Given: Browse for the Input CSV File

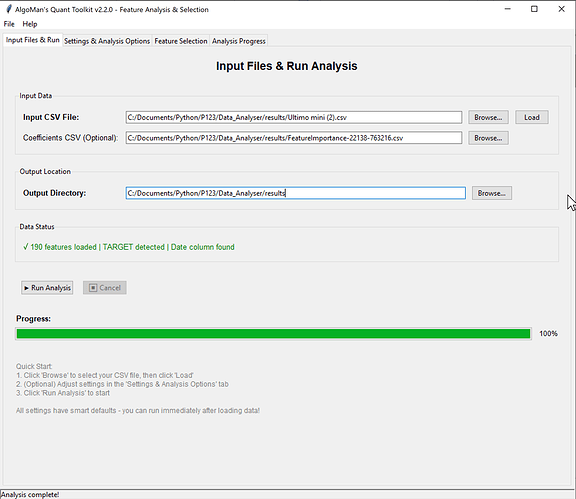Looking at the screenshot, I should click(x=488, y=117).
